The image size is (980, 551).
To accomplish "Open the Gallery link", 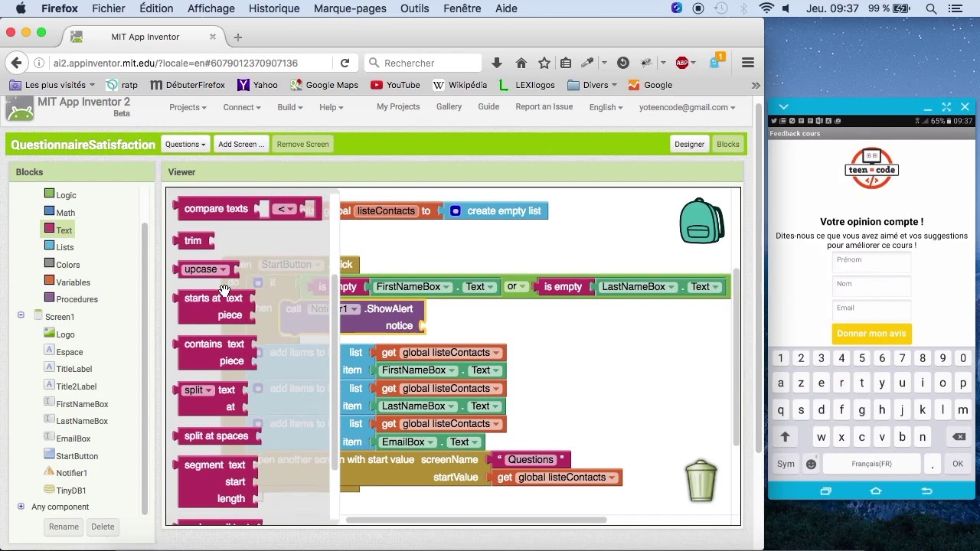I will tap(449, 107).
